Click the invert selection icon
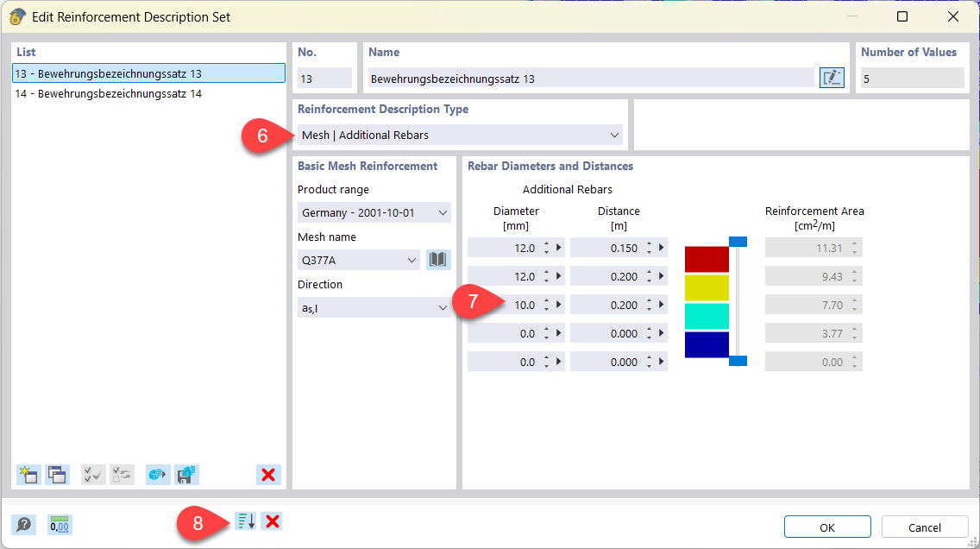 click(x=122, y=475)
